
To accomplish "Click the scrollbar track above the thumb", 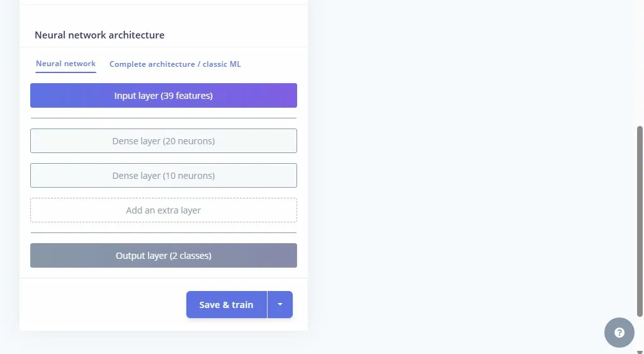I will point(640,63).
